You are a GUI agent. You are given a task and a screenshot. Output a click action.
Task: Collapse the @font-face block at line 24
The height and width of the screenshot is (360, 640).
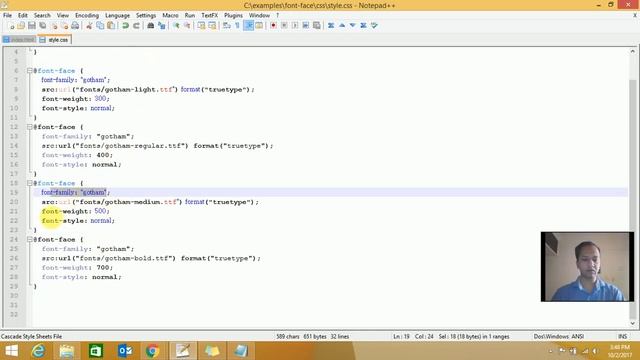click(x=29, y=240)
